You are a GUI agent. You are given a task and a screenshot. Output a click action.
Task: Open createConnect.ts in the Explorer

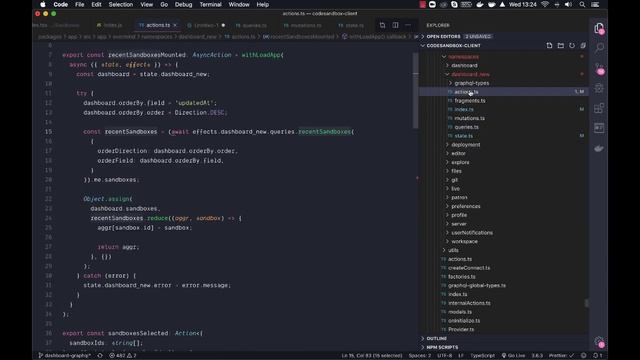point(469,268)
